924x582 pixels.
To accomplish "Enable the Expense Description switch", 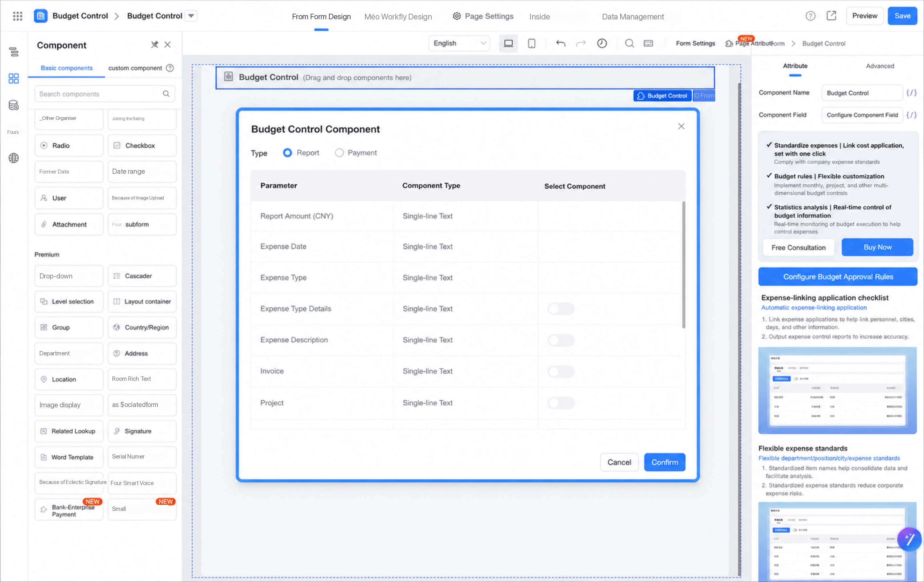I will point(561,340).
